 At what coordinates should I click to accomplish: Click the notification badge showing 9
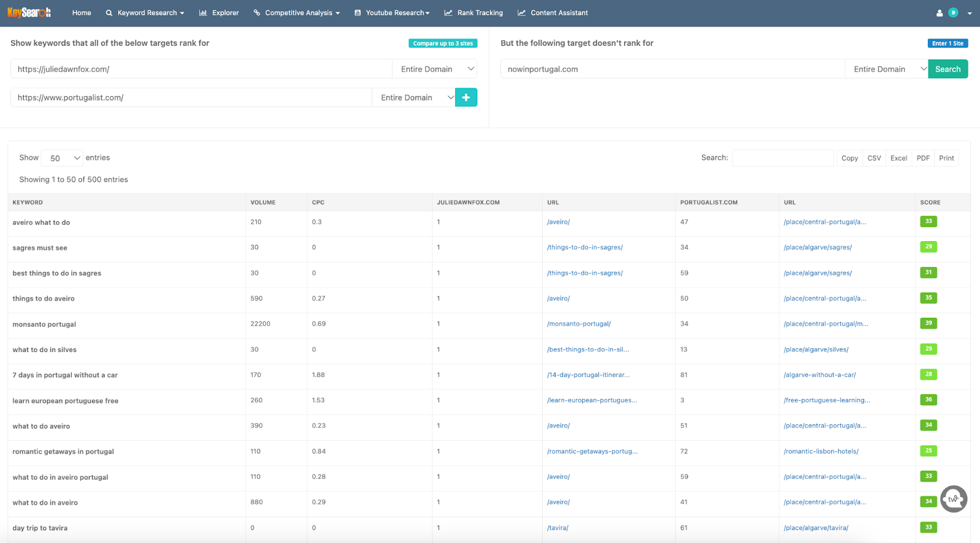(953, 12)
